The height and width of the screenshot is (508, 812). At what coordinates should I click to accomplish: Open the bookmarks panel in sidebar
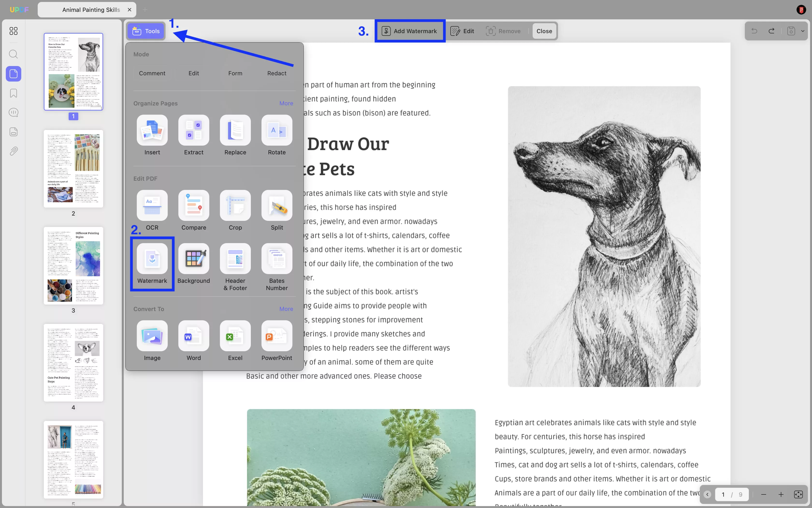click(14, 93)
